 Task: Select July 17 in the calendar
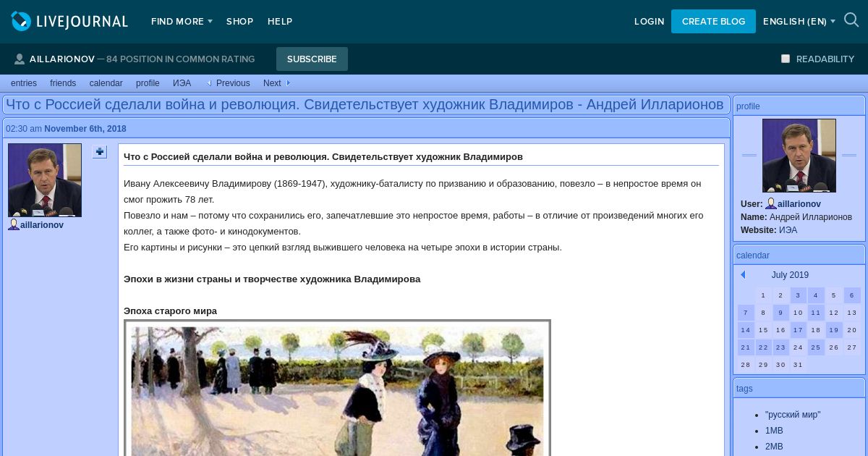click(799, 330)
